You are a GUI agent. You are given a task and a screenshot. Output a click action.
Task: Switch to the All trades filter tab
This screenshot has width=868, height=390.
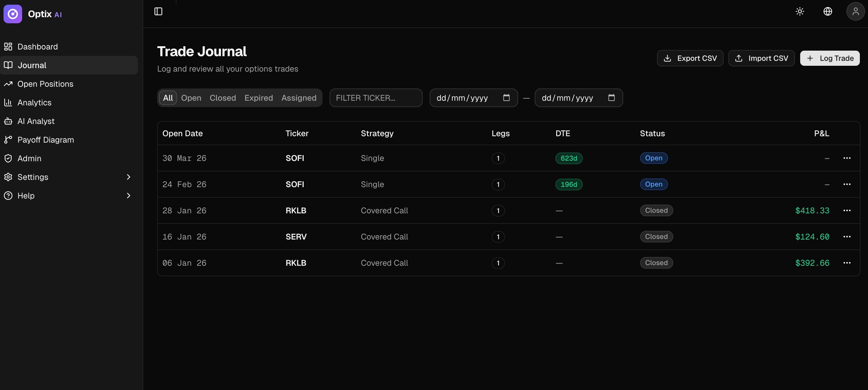tap(167, 98)
